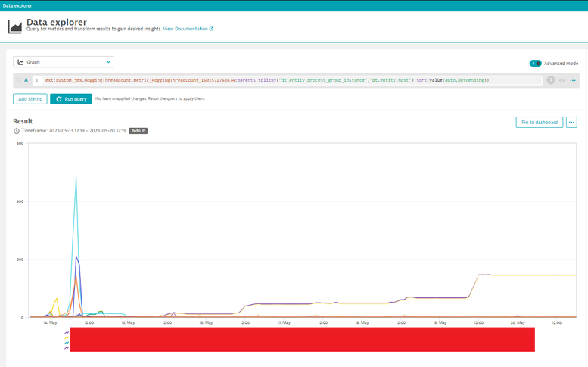Select the query A letter label
Viewport: 588px width, 367px height.
pyautogui.click(x=26, y=80)
